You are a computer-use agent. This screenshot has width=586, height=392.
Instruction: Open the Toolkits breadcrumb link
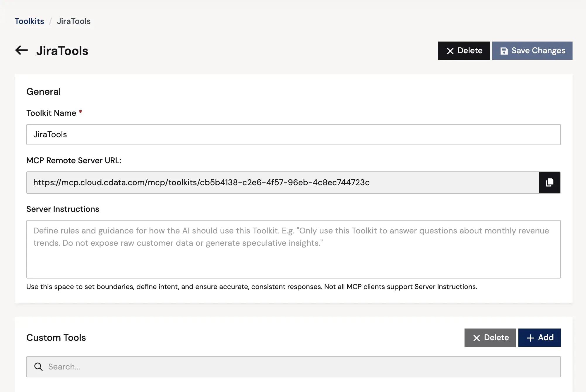pos(29,21)
